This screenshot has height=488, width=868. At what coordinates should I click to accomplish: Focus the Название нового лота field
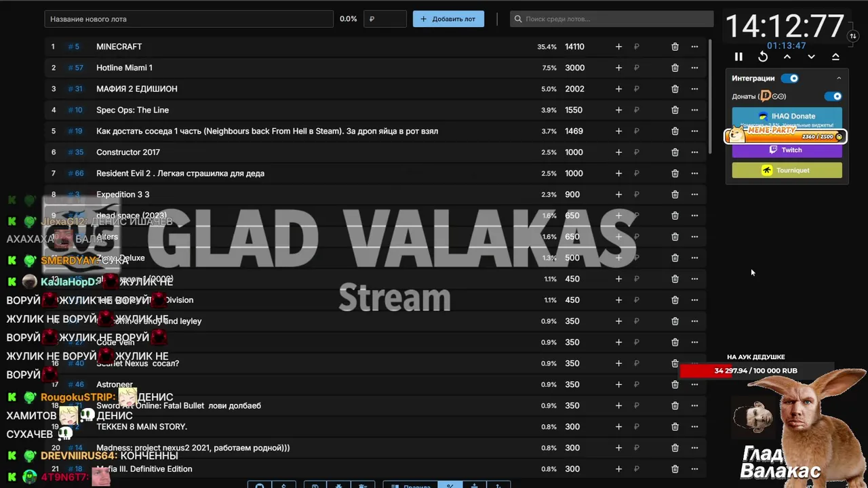coord(189,19)
